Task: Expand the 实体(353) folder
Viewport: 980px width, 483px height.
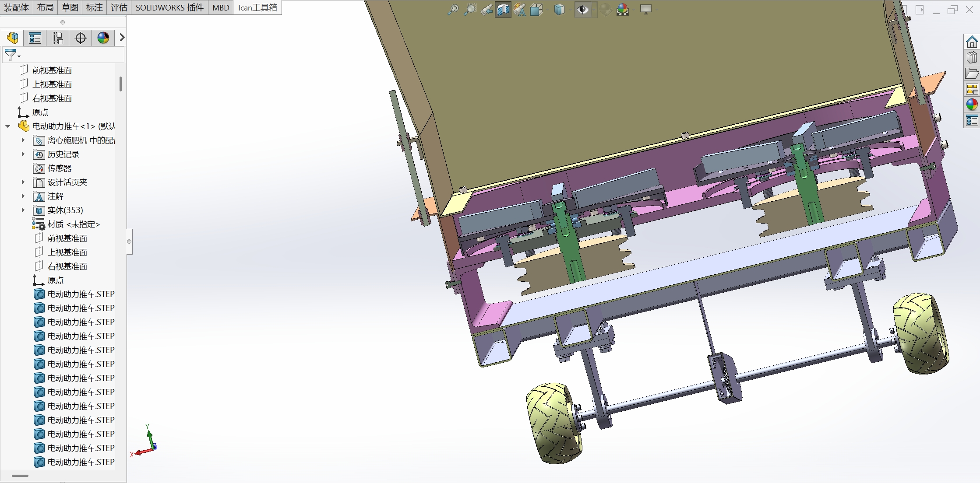Action: [x=23, y=210]
